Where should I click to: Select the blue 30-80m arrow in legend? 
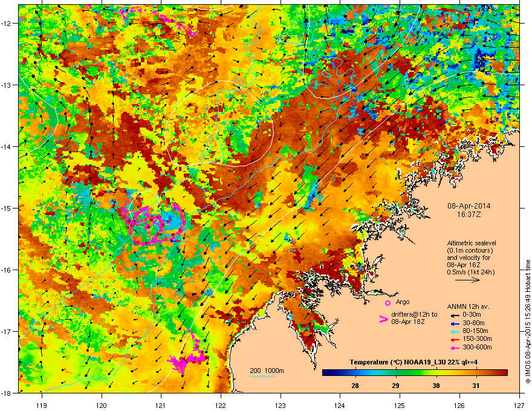(x=455, y=323)
